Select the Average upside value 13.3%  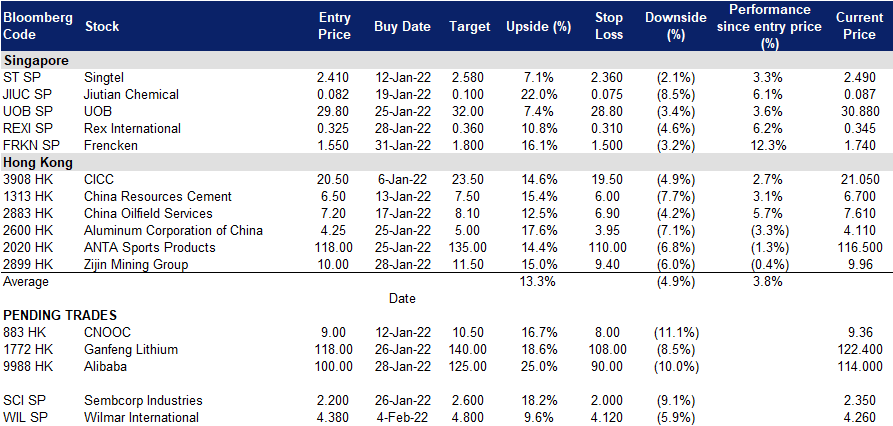click(x=538, y=281)
